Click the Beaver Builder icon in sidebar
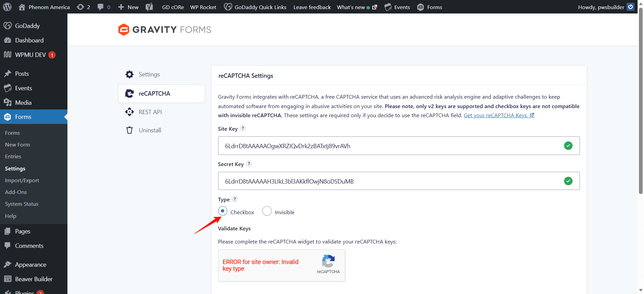This screenshot has height=294, width=644. [7, 279]
